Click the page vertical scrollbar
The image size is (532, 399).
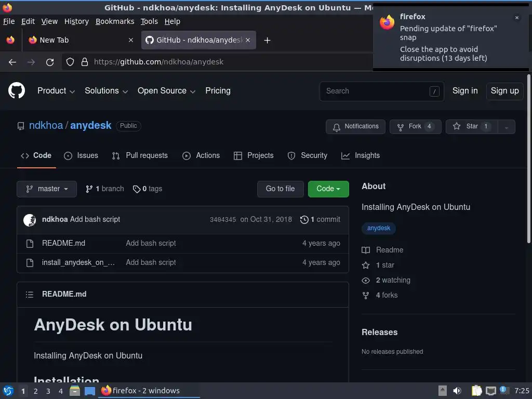[528, 159]
